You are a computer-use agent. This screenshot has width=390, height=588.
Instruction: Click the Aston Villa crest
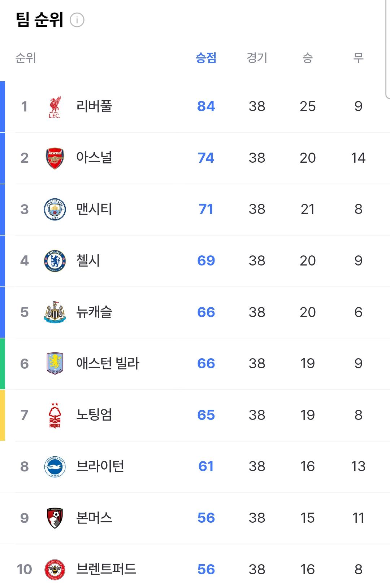tap(55, 364)
